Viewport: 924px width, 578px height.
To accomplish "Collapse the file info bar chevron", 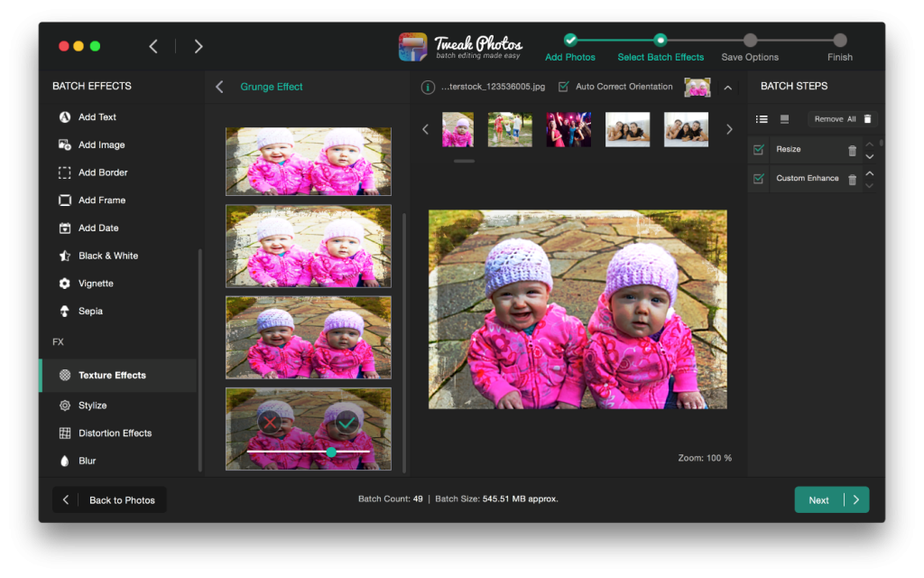I will 727,88.
